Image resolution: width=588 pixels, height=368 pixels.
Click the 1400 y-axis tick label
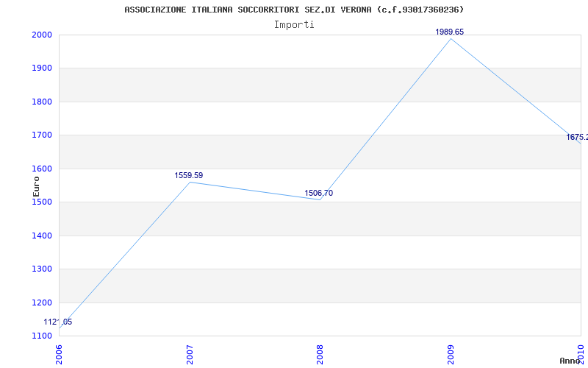[42, 236]
